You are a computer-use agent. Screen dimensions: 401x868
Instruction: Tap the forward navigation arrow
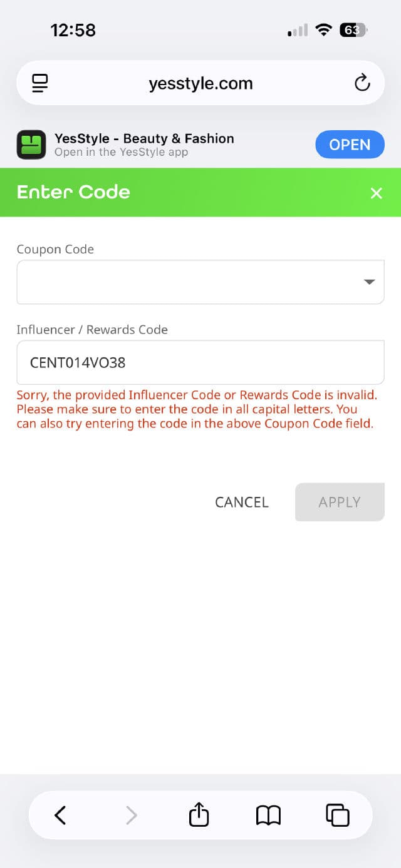tap(131, 815)
